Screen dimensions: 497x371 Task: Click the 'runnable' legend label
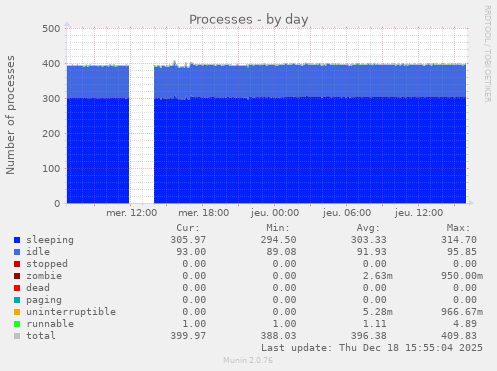coord(50,324)
